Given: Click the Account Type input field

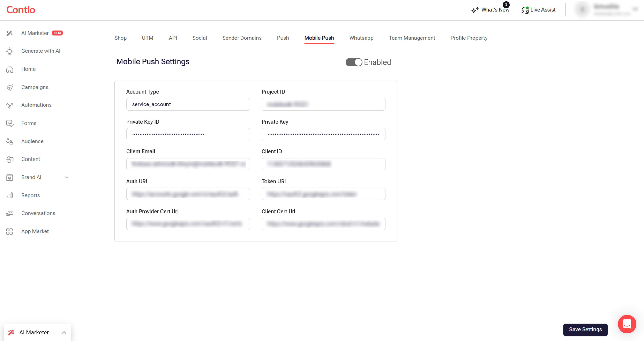Looking at the screenshot, I should (x=188, y=104).
